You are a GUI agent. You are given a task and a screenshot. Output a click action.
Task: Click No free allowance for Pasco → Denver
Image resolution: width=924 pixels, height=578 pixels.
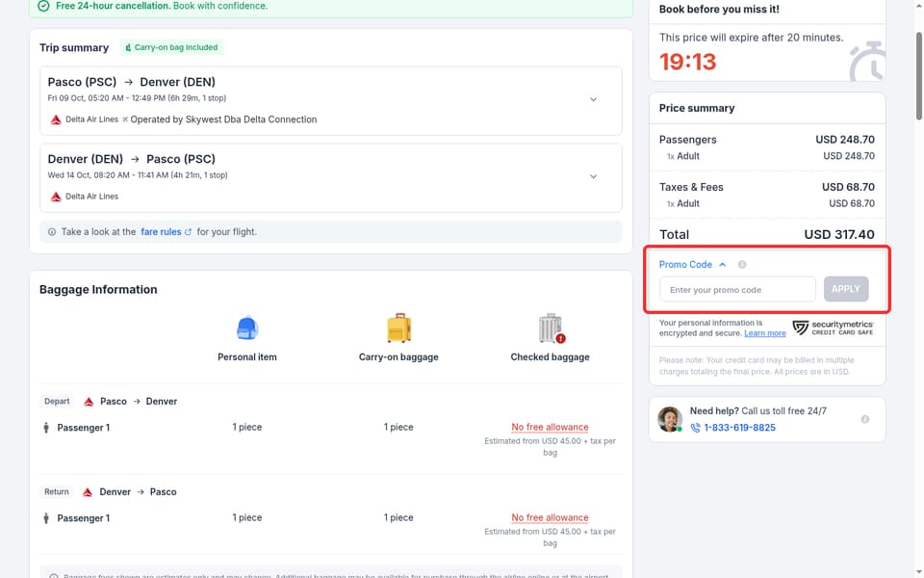[x=550, y=427]
